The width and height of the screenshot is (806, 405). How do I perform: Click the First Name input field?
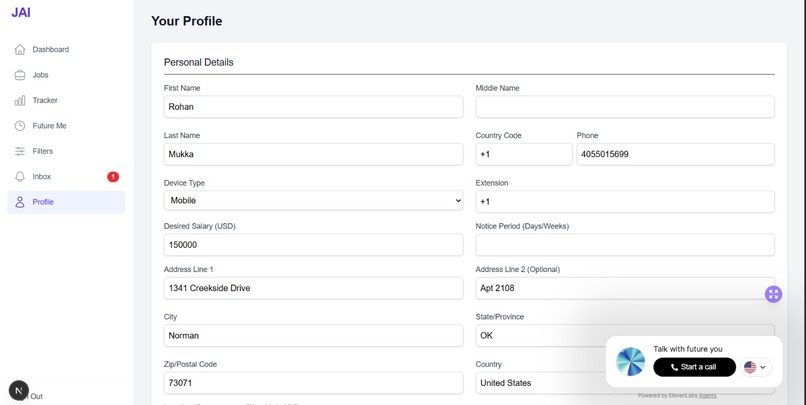(313, 107)
